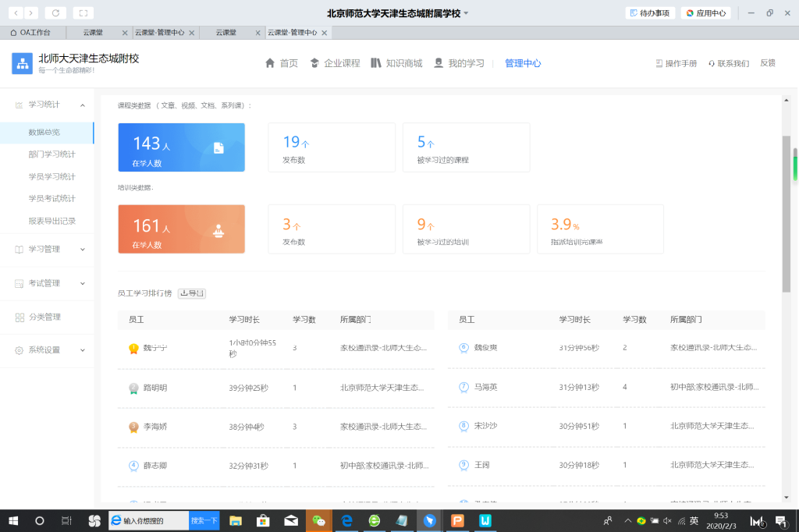Switch to the OA工作台 tab
This screenshot has height=532, width=799.
coord(33,33)
